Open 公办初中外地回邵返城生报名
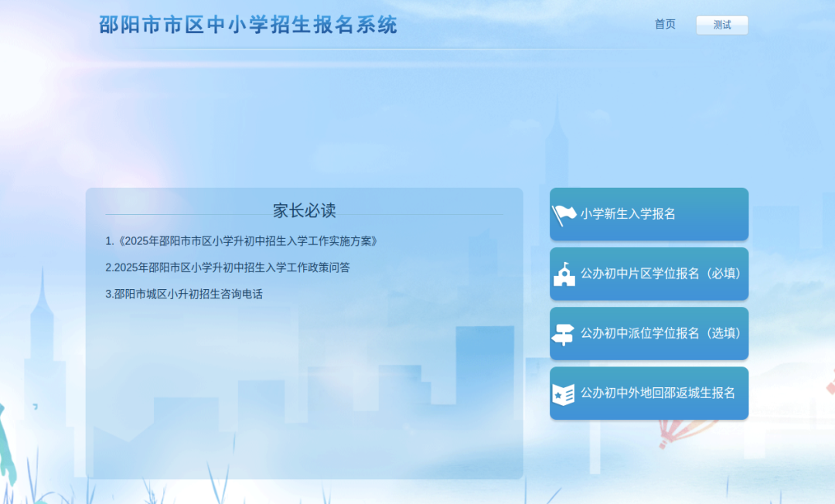This screenshot has width=835, height=504. (x=649, y=393)
